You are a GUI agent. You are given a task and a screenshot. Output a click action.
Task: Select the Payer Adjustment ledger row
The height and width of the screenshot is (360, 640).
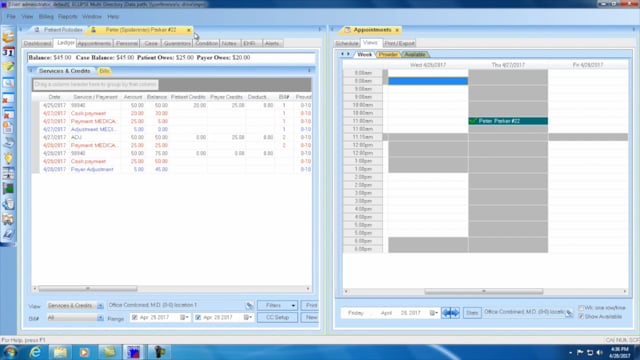(171, 169)
